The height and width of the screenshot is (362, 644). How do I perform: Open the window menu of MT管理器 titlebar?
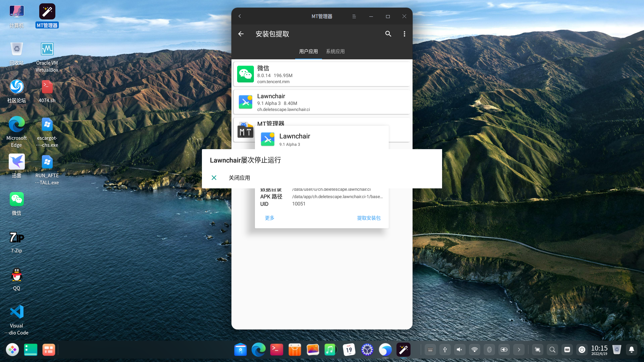point(354,16)
